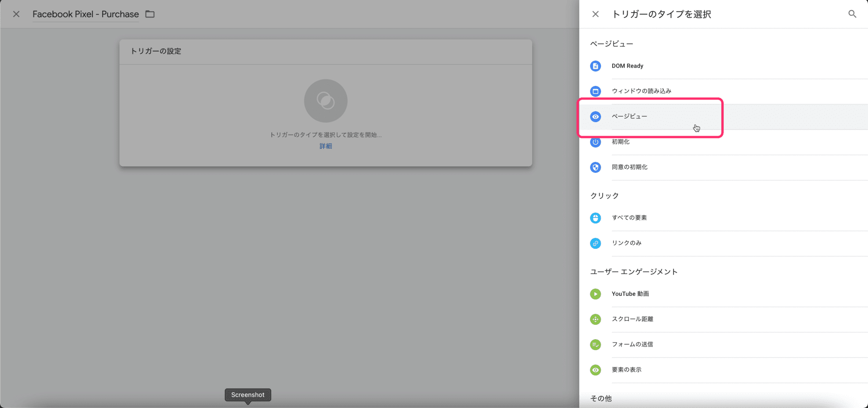Choose ウィンドウの読み込み trigger type
The width and height of the screenshot is (868, 408).
coord(724,91)
